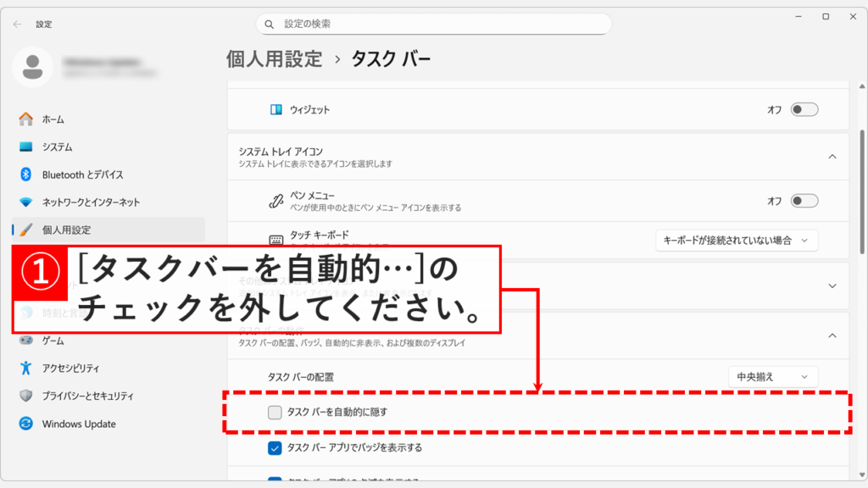This screenshot has width=868, height=488.
Task: Uncheck タスク バー アプリでバッジを表示する
Action: [x=275, y=447]
